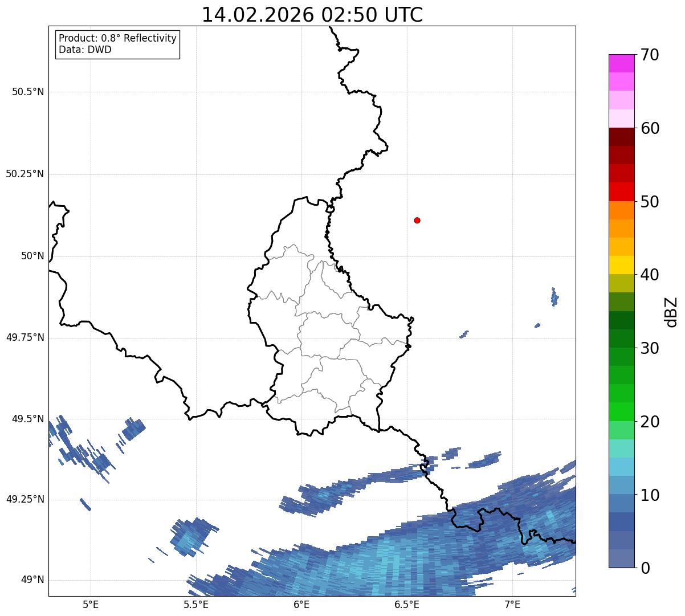This screenshot has height=616, width=685.
Task: Click the dark maroon colorbar segment below 60
Action: click(621, 137)
